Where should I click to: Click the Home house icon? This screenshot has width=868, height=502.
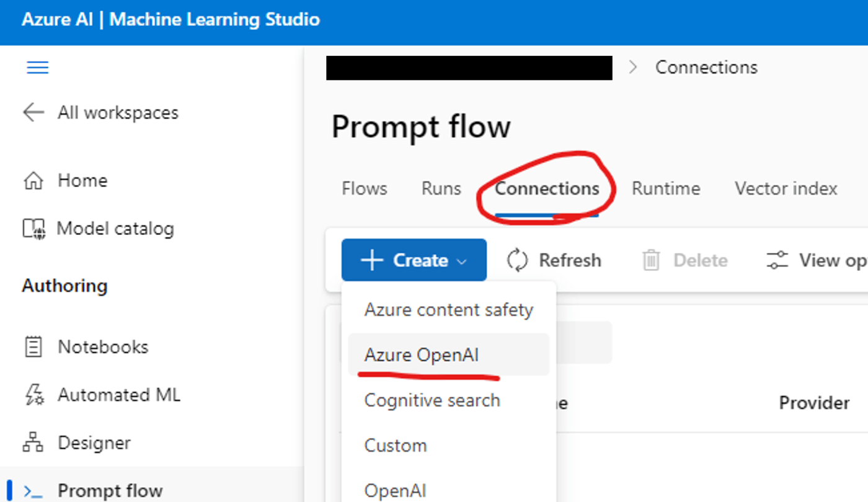tap(33, 180)
